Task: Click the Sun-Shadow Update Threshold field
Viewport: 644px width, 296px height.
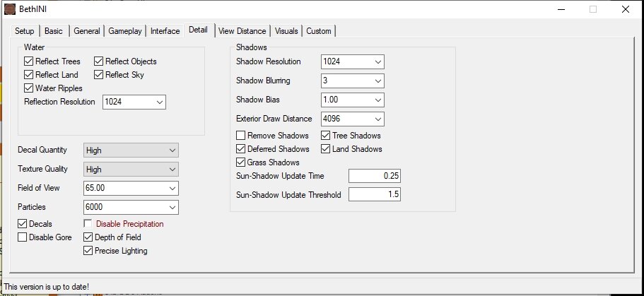Action: pos(375,194)
